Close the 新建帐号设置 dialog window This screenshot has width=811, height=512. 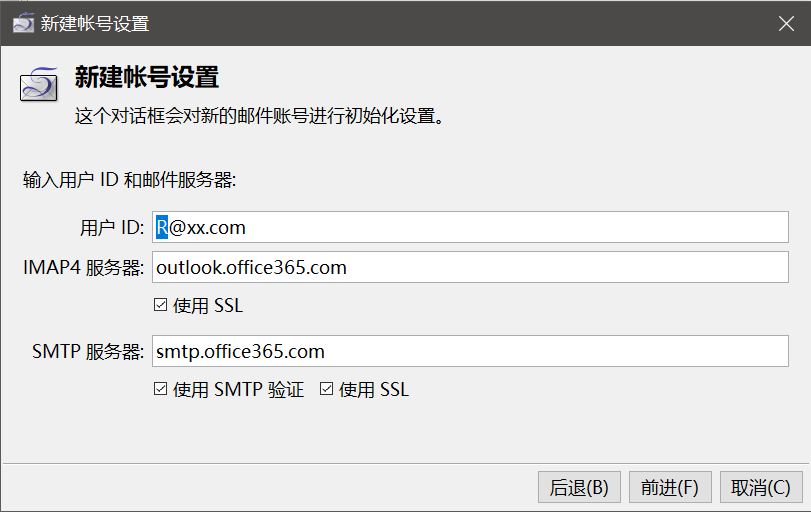tap(786, 23)
